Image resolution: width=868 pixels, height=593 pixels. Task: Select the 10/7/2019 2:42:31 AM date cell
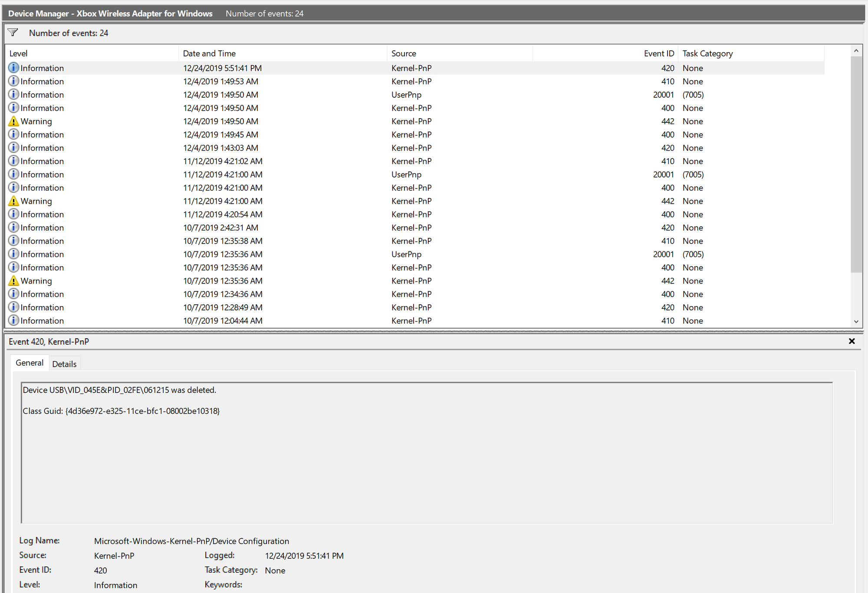coord(220,227)
